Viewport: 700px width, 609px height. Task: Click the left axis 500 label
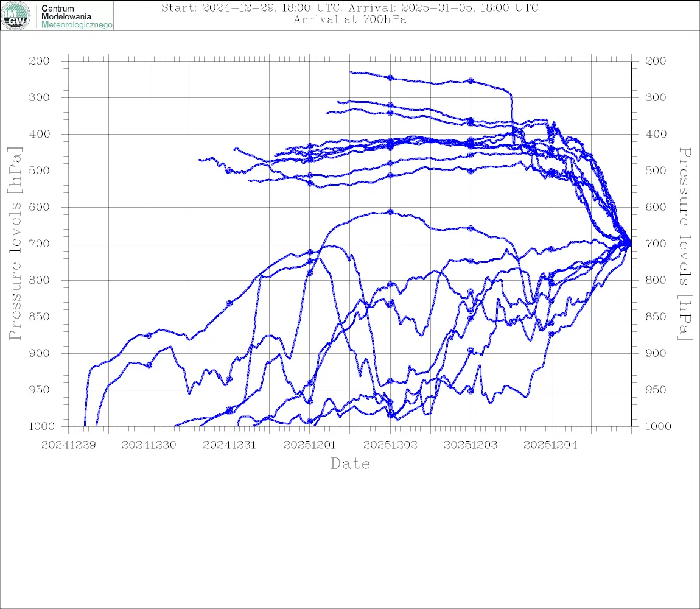tap(39, 171)
